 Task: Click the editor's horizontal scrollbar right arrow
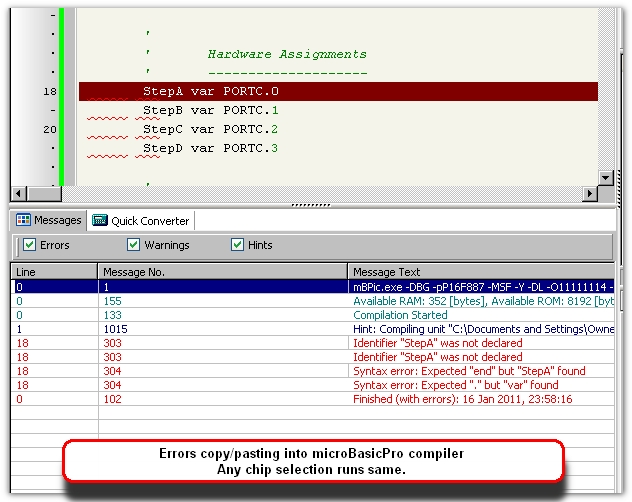[588, 194]
